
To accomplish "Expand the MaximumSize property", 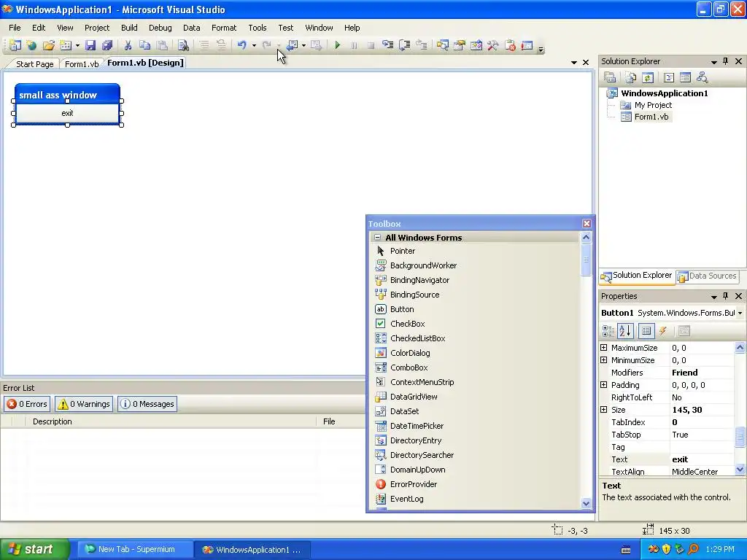I will pos(603,348).
